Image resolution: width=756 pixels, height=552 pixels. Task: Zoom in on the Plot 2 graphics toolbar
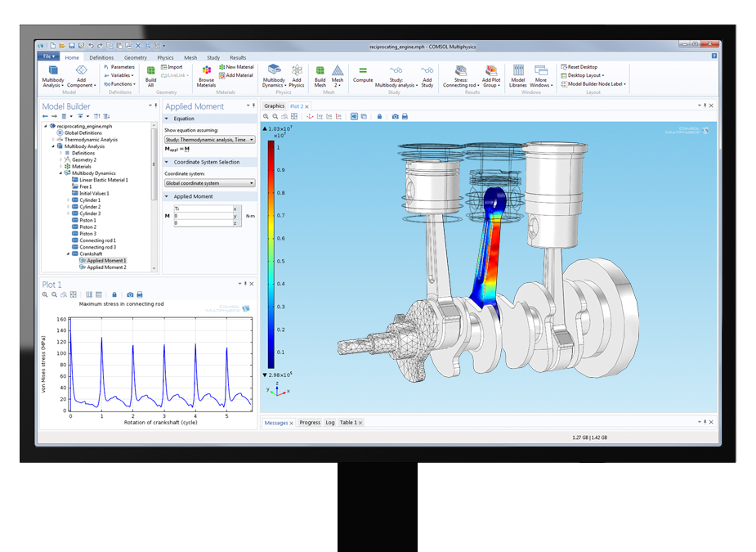point(266,116)
